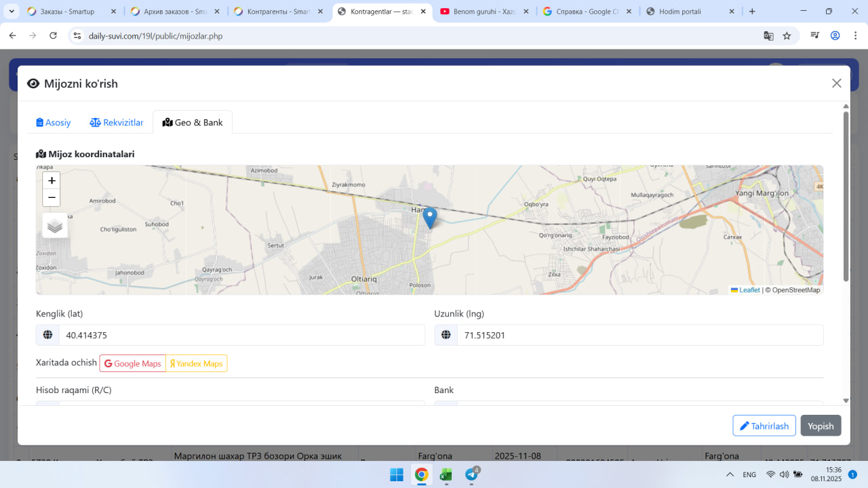Close the Mijozni ko'rish dialog
868x488 pixels.
tap(836, 83)
